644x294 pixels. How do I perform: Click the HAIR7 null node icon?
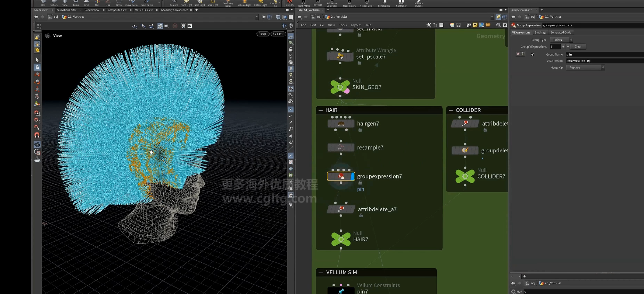click(x=341, y=239)
